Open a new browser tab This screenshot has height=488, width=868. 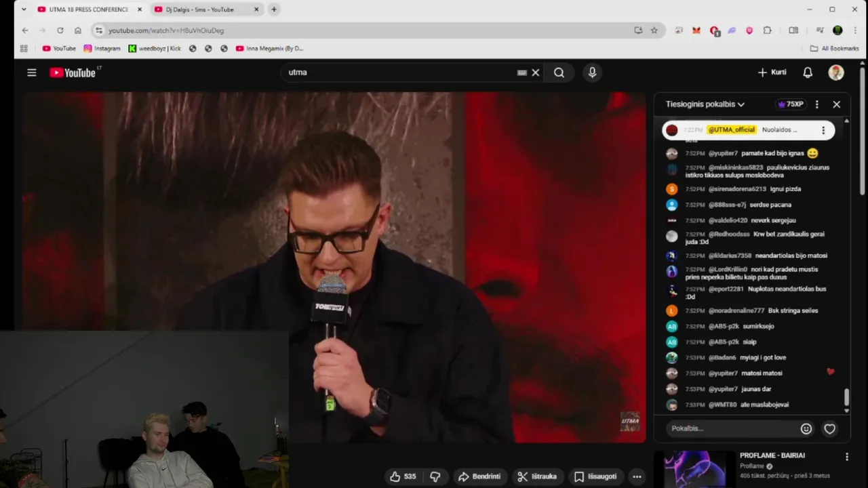(x=274, y=9)
